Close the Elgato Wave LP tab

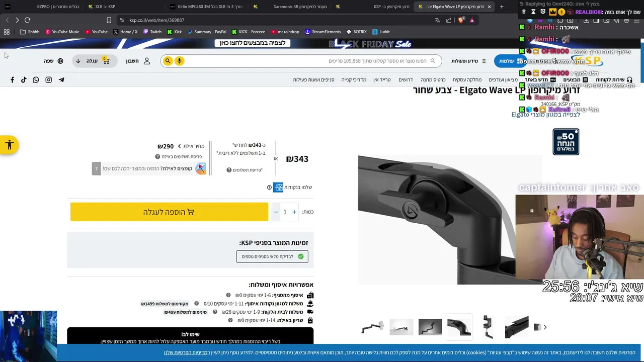489,7
